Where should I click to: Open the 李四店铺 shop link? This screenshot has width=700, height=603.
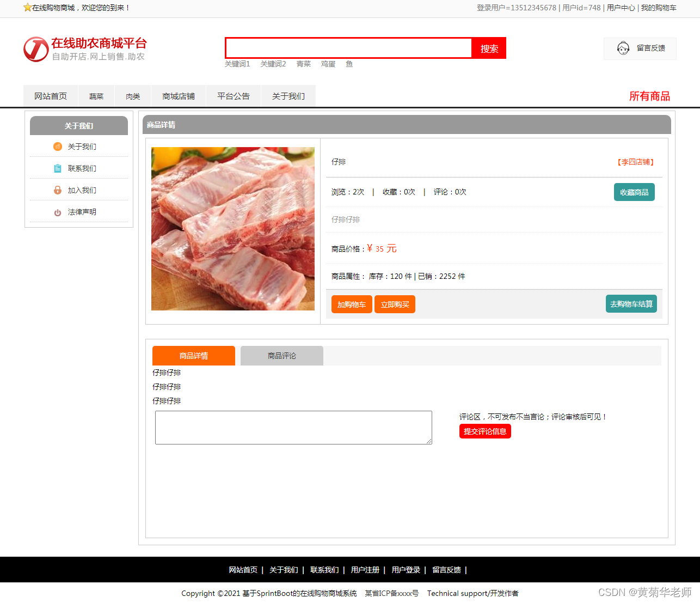(x=636, y=162)
